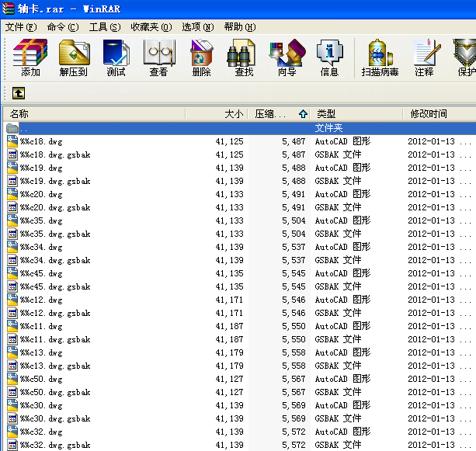Screen dimensions: 476x451
Task: Open the File (文件) menu
Action: pos(21,27)
